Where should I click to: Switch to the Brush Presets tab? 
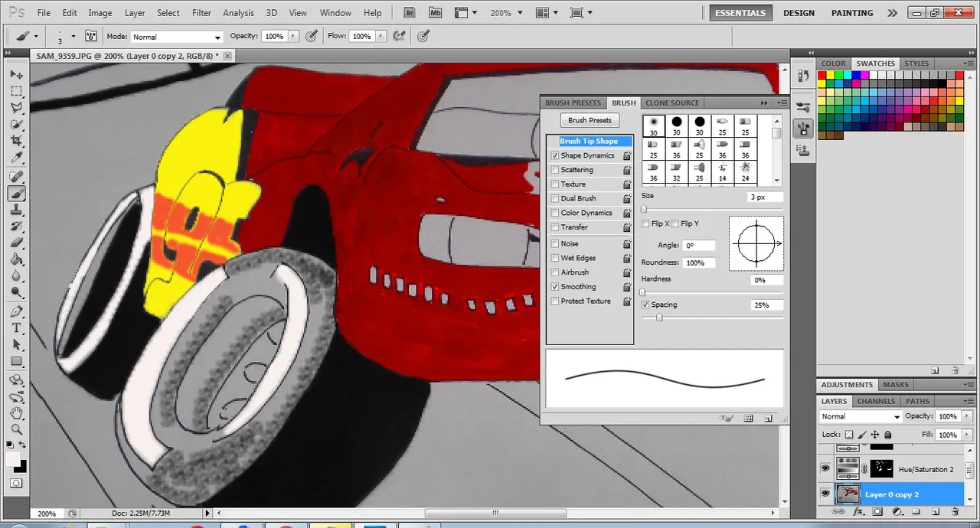573,103
